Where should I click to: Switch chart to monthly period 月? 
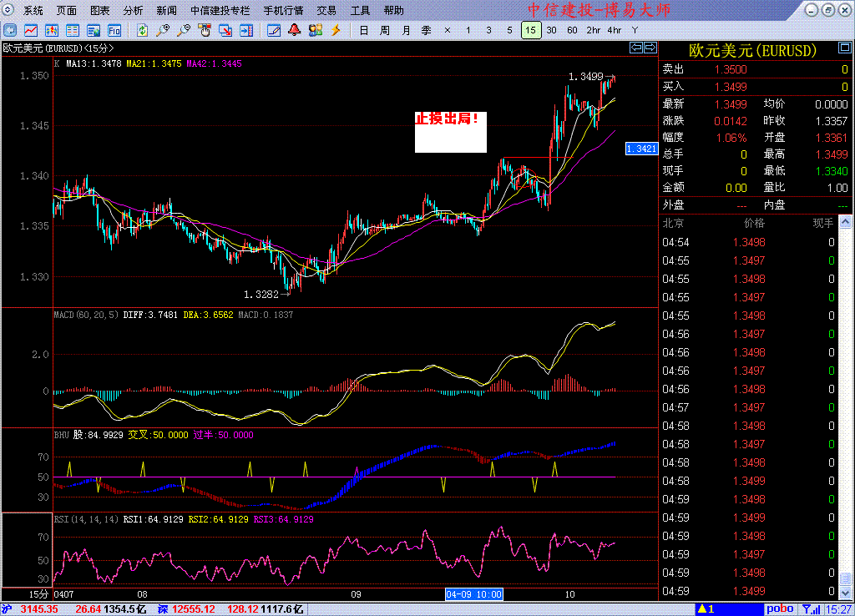click(x=406, y=31)
